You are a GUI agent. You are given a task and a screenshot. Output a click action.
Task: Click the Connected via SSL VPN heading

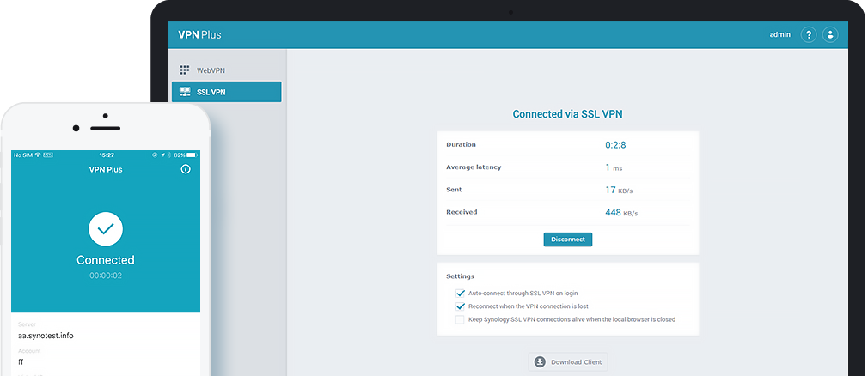[x=567, y=114]
